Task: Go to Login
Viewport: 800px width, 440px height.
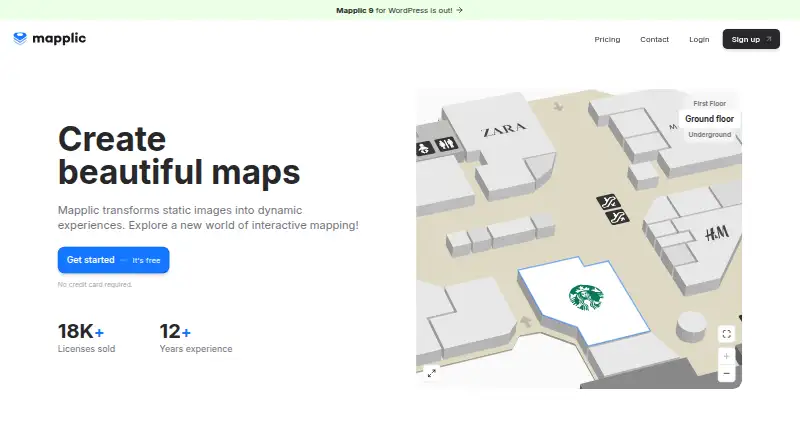Action: tap(699, 39)
